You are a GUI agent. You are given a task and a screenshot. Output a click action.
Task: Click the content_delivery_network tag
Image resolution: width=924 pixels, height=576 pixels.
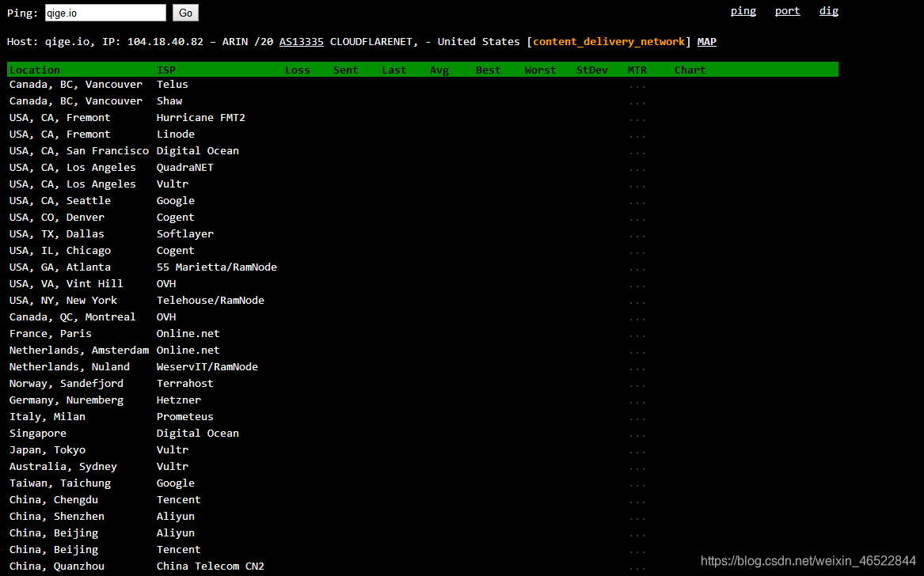(x=609, y=42)
